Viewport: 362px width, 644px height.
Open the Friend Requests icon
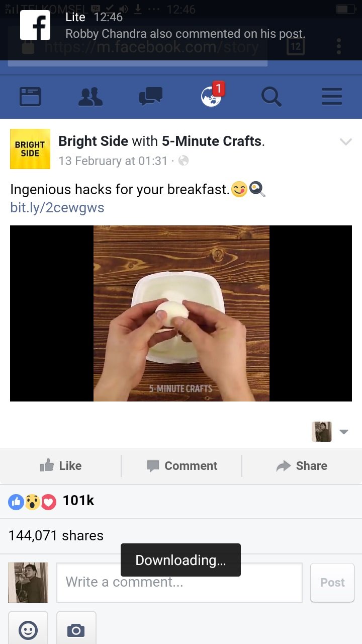90,97
